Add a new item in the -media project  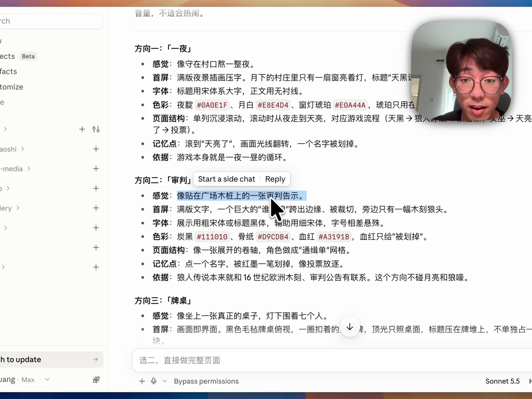[x=96, y=169]
